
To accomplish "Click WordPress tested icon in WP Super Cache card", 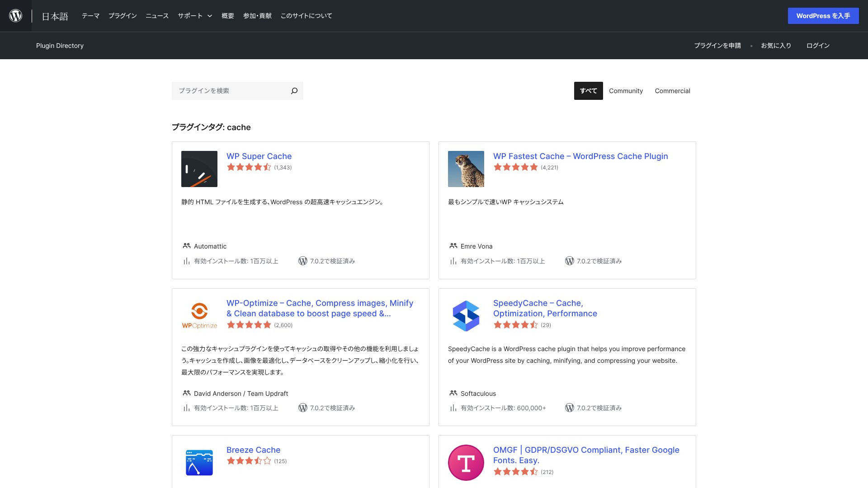I will click(303, 261).
